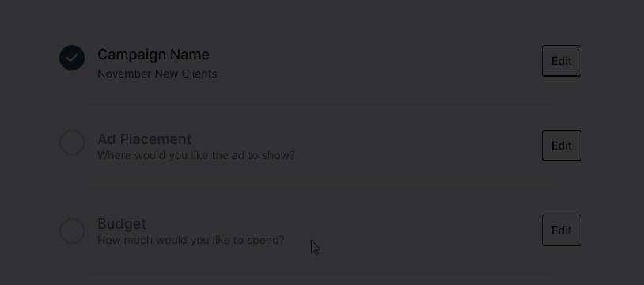Viewport: 644px width, 285px height.
Task: Click the word 'Clients' in the campaign value
Action: (199, 74)
